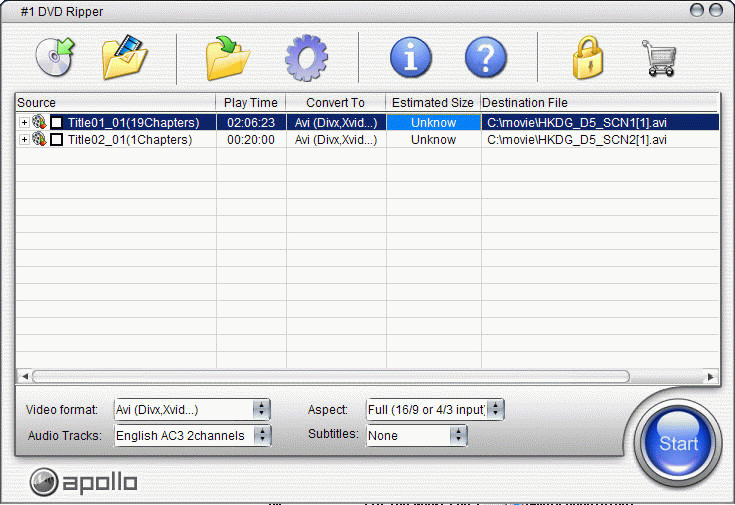Click Unknow size for Title02_01
735x505 pixels.
(434, 140)
